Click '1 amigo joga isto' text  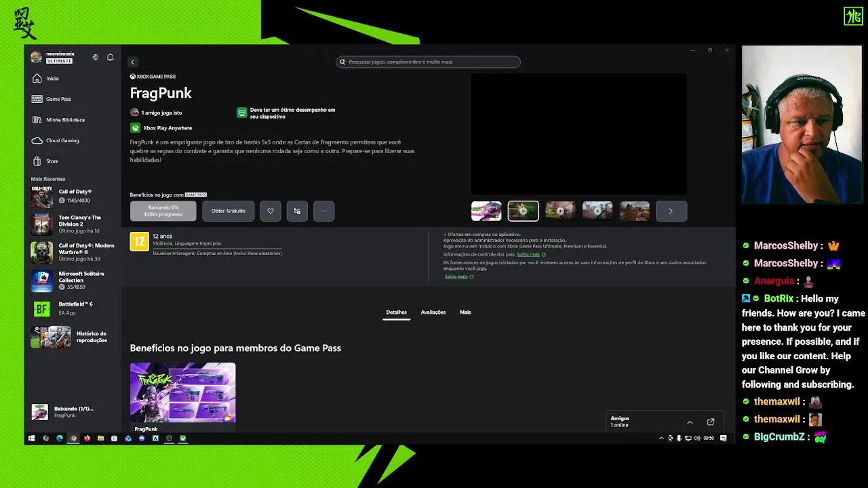161,113
